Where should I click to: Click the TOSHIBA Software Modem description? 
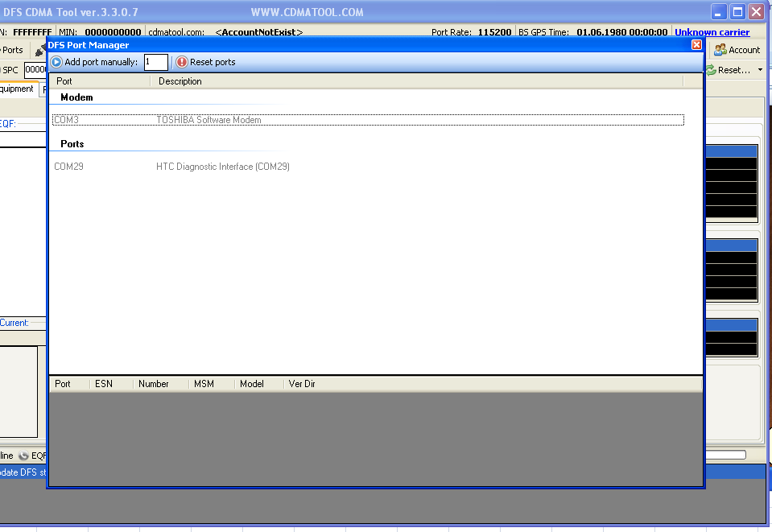(x=208, y=120)
